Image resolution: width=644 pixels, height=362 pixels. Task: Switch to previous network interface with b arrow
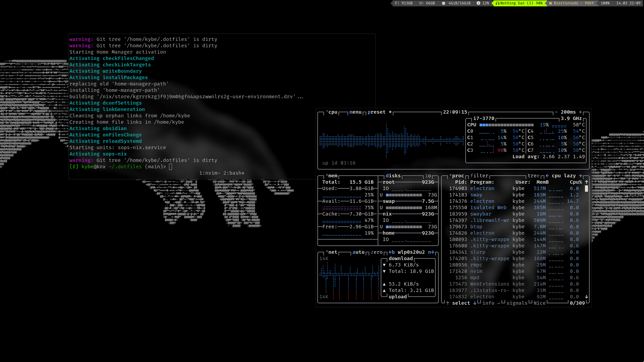(392, 252)
